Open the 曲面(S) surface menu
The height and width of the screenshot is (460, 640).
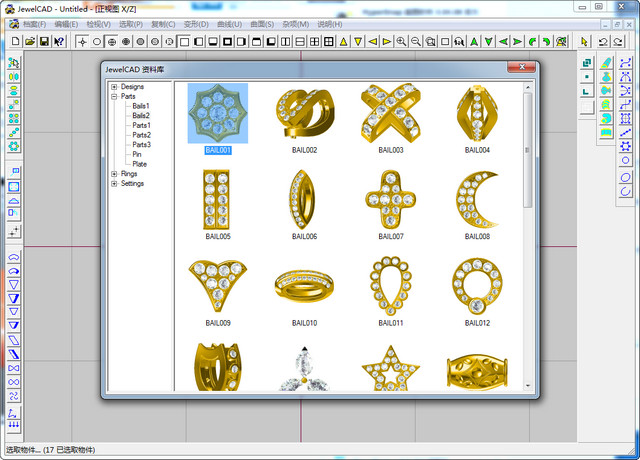(x=262, y=24)
